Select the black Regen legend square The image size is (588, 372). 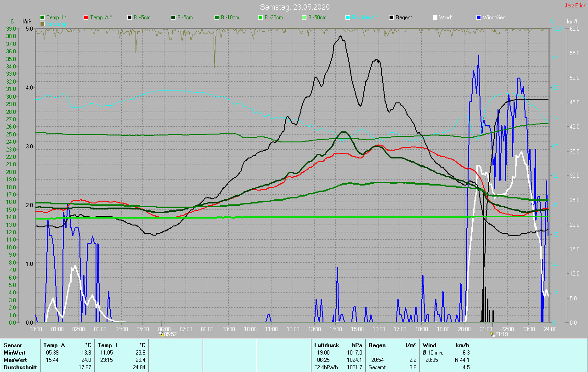coord(391,17)
